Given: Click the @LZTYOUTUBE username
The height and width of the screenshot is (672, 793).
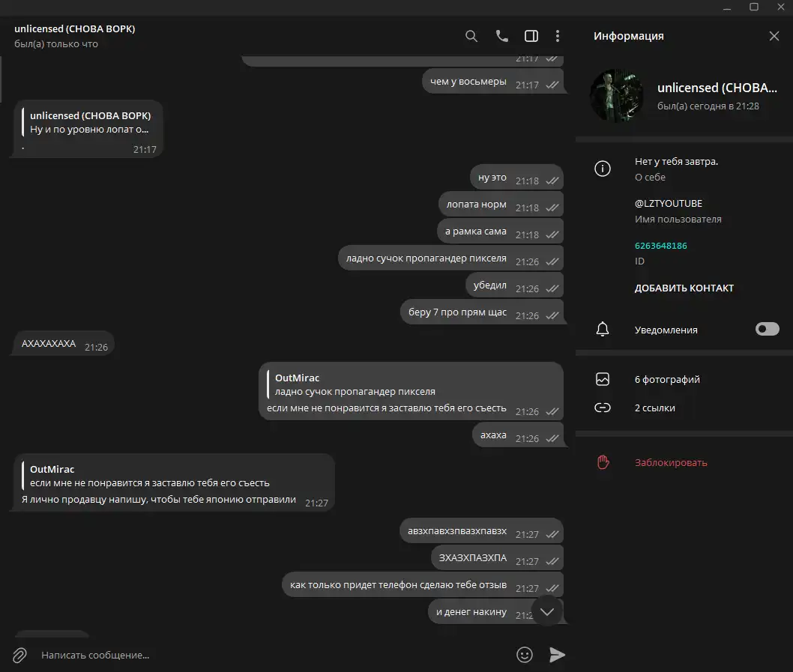Looking at the screenshot, I should [x=668, y=203].
